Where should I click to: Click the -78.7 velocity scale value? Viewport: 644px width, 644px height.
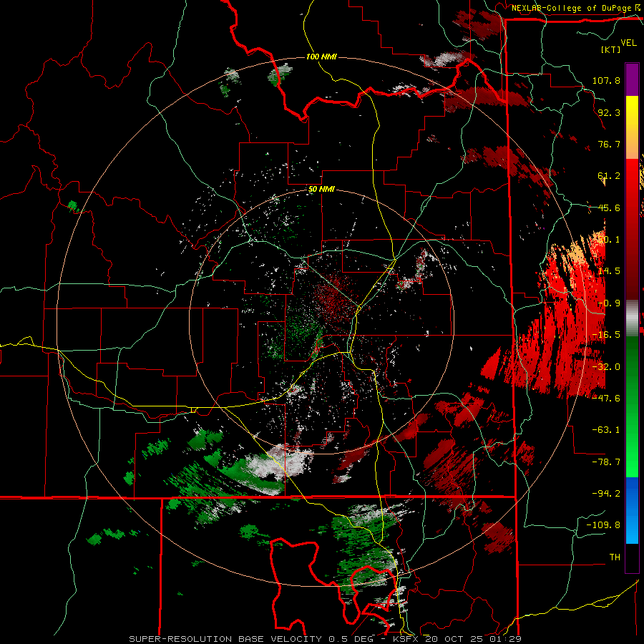point(606,462)
